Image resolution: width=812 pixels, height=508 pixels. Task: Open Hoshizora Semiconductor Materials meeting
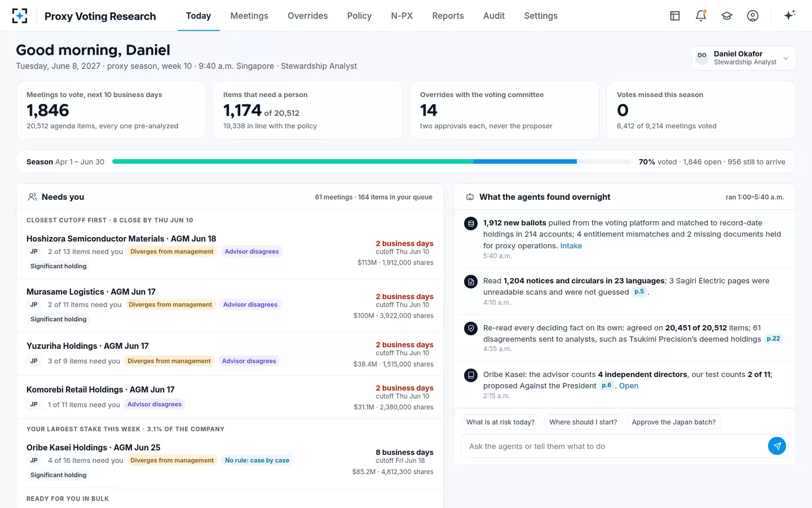(x=230, y=252)
